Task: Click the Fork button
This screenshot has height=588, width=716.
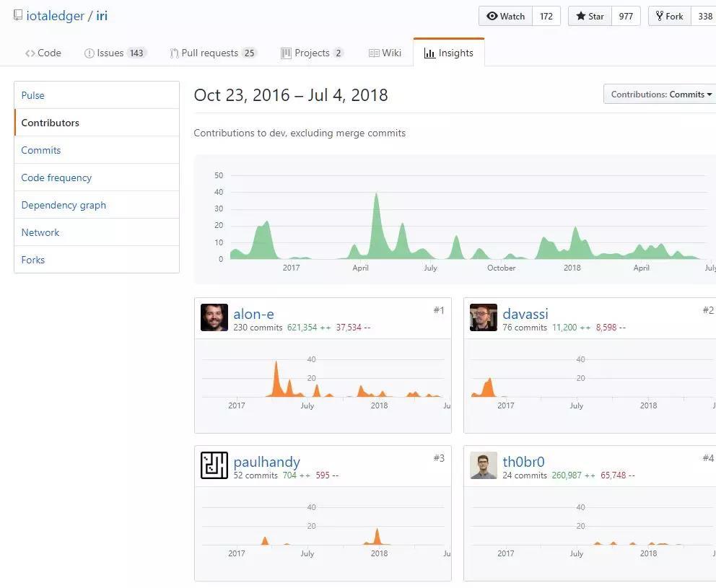Action: 670,16
